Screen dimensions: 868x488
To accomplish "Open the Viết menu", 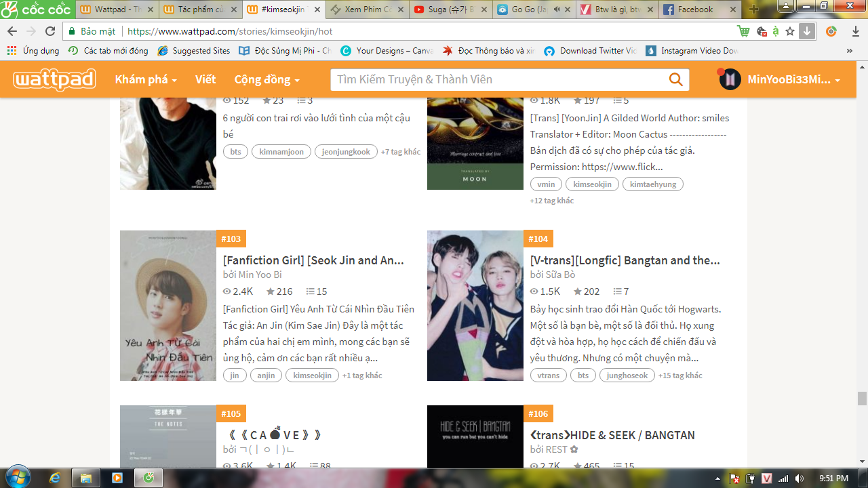I will 205,79.
